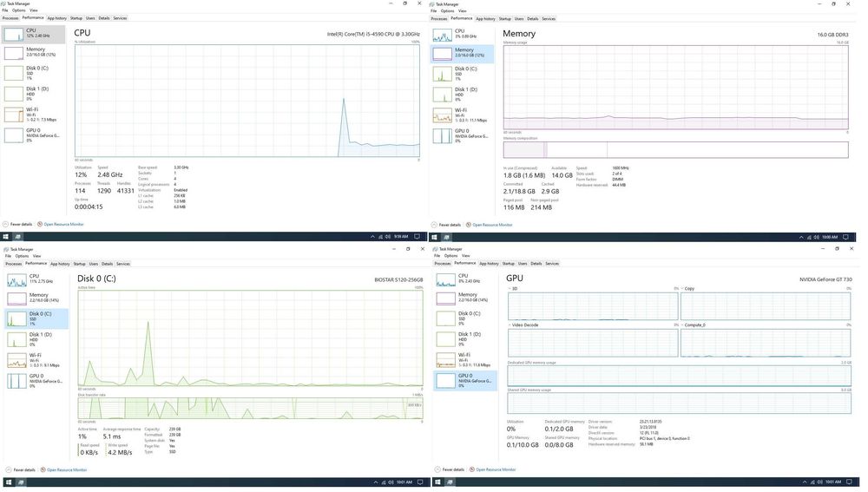Image resolution: width=868 pixels, height=492 pixels.
Task: Open Resource Monitor from the Memory window
Action: click(x=490, y=225)
